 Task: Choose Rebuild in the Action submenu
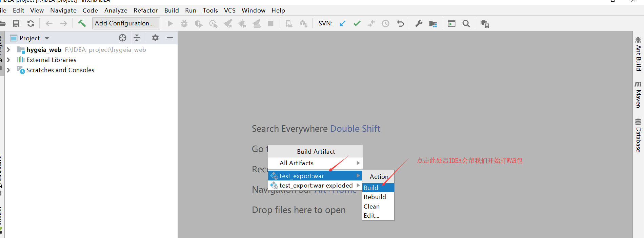coord(378,197)
